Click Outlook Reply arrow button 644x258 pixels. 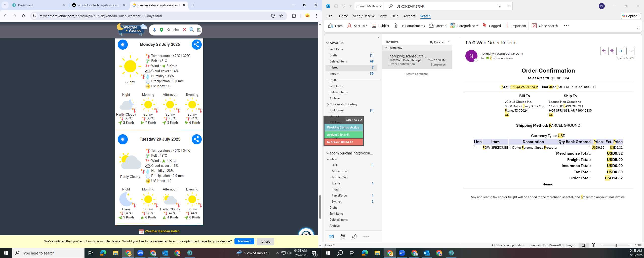[x=604, y=51]
